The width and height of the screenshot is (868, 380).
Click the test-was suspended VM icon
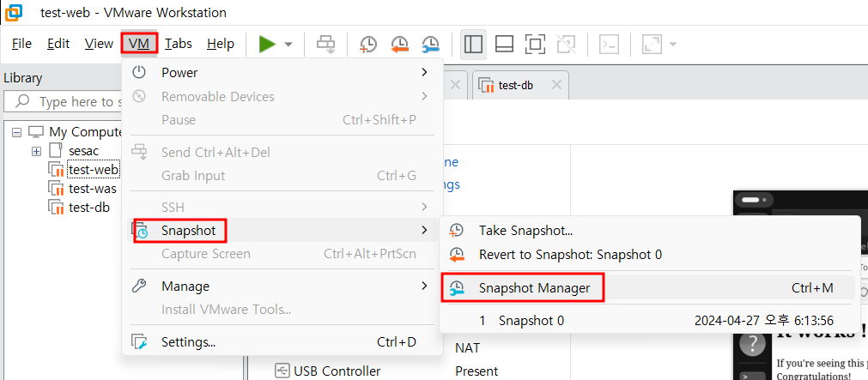click(x=57, y=189)
